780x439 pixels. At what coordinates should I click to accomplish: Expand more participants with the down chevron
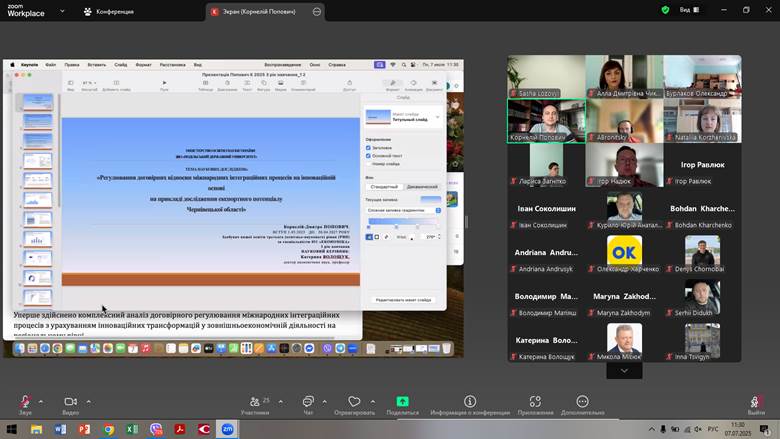pyautogui.click(x=624, y=370)
